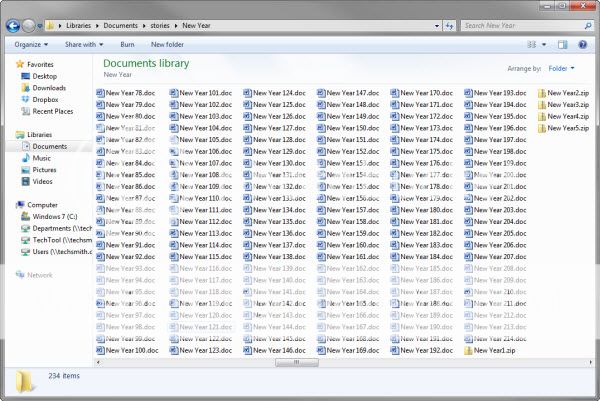This screenshot has width=600, height=401.
Task: Select the New Year 170.doc file icon
Action: [x=395, y=93]
